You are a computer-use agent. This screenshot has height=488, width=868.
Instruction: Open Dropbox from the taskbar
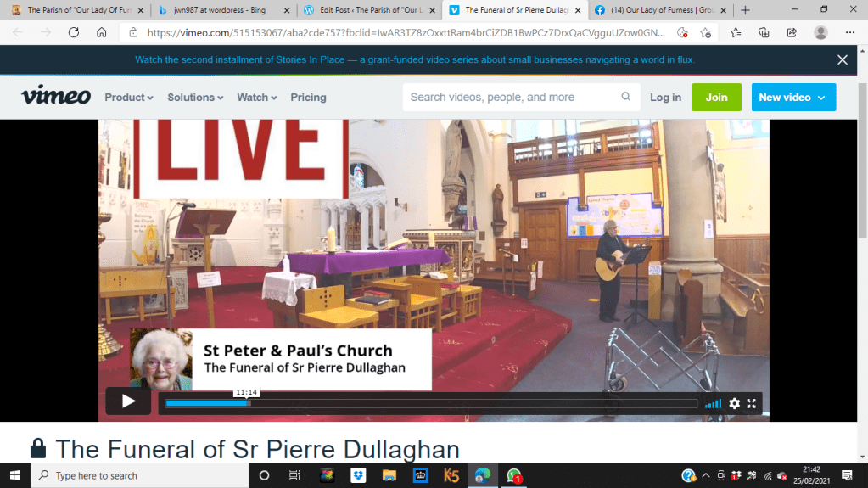(x=358, y=475)
